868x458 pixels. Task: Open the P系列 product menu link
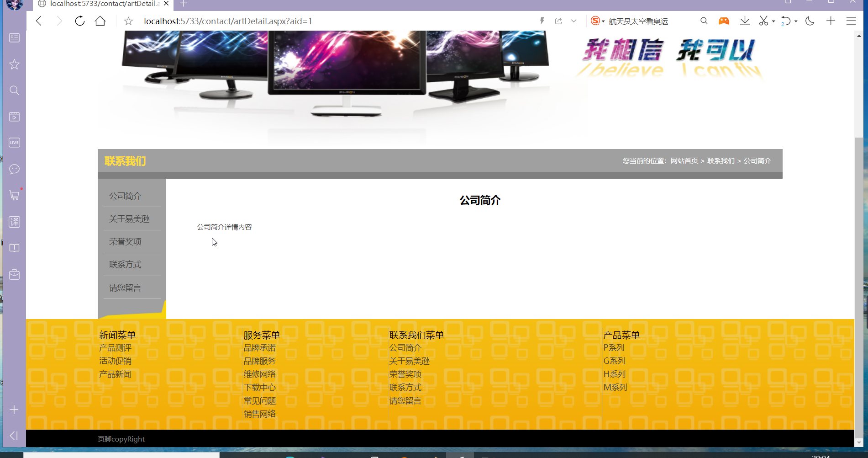(614, 347)
